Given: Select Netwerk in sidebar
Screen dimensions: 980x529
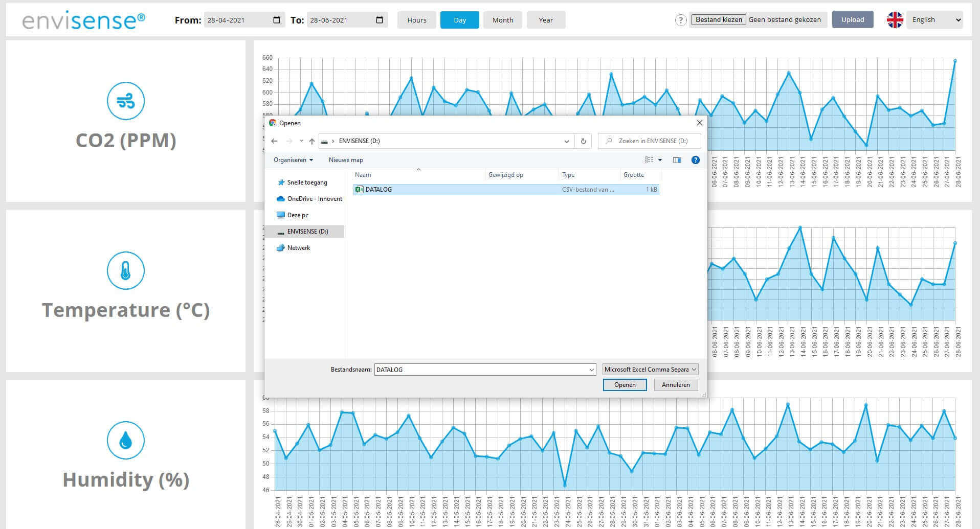Looking at the screenshot, I should point(294,248).
